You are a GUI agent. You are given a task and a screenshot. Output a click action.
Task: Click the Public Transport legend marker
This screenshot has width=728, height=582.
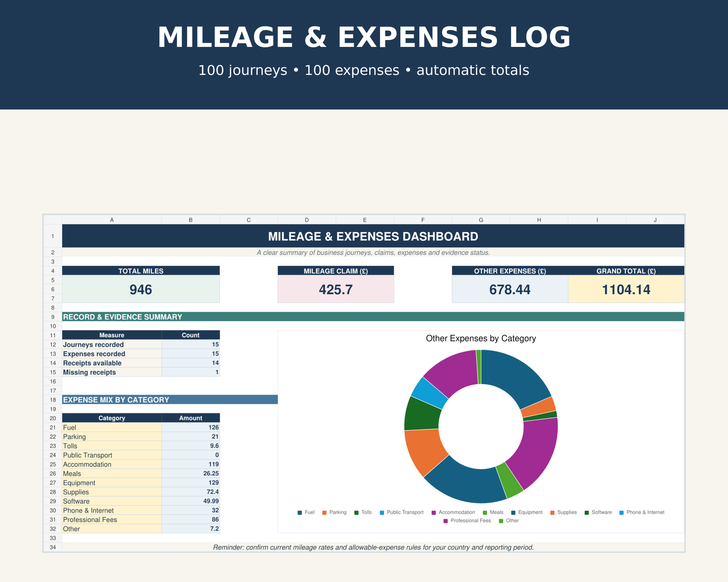coord(382,512)
